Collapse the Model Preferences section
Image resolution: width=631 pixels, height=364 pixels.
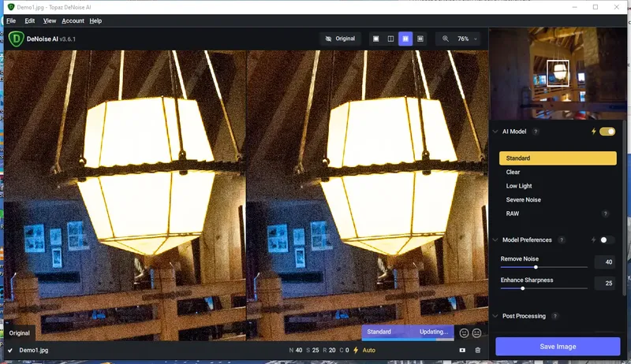(495, 240)
